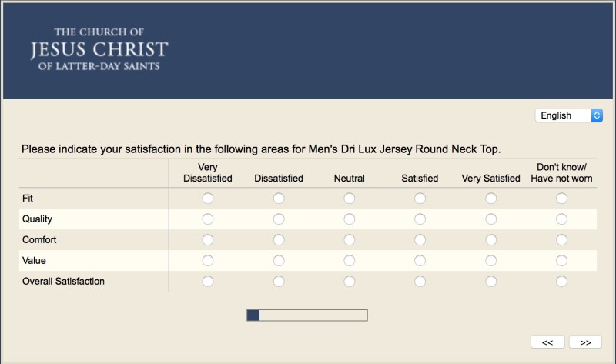The height and width of the screenshot is (364, 616).
Task: Open the English language dropdown
Action: click(x=568, y=115)
